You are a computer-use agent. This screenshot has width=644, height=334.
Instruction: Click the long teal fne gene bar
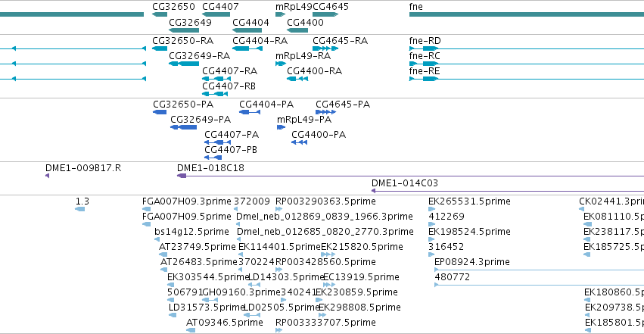[527, 14]
